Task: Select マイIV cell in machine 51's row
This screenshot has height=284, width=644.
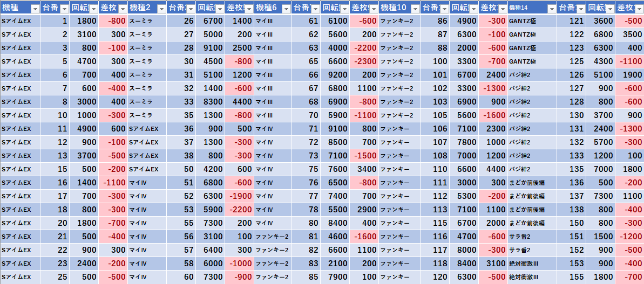Action: coord(147,183)
